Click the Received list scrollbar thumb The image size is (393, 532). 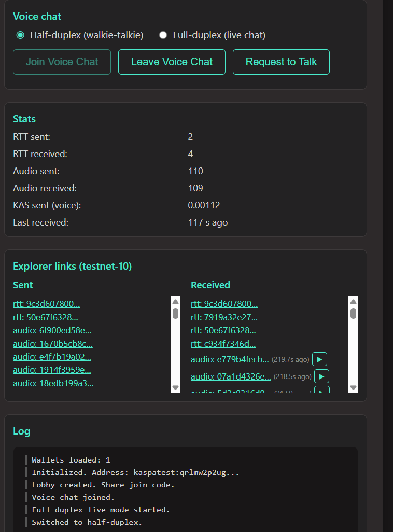click(x=353, y=314)
